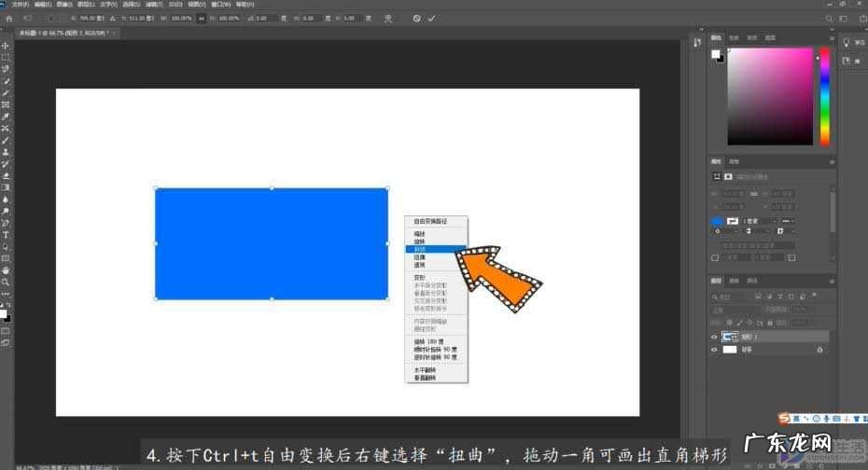Open the Libraries panel icon

coord(847,61)
